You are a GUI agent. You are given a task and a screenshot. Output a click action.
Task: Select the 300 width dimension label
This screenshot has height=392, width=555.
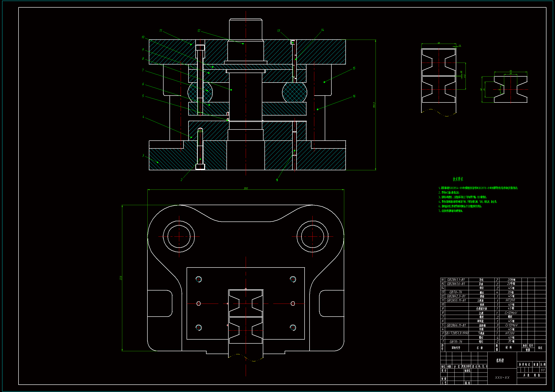click(246, 188)
